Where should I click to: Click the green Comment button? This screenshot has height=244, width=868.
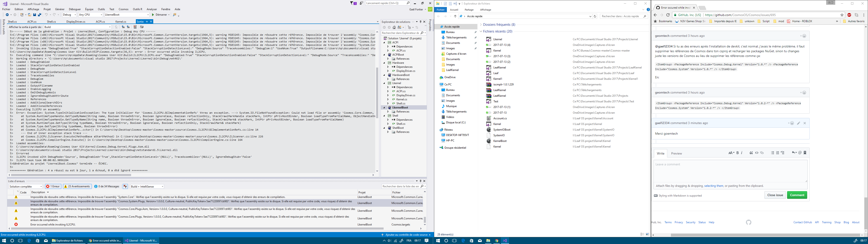click(797, 195)
